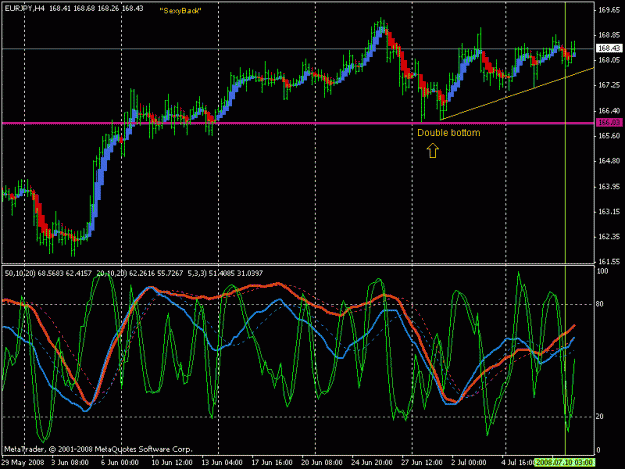The width and height of the screenshot is (625, 469).
Task: Click the 166.40 price scale value
Action: (x=609, y=110)
